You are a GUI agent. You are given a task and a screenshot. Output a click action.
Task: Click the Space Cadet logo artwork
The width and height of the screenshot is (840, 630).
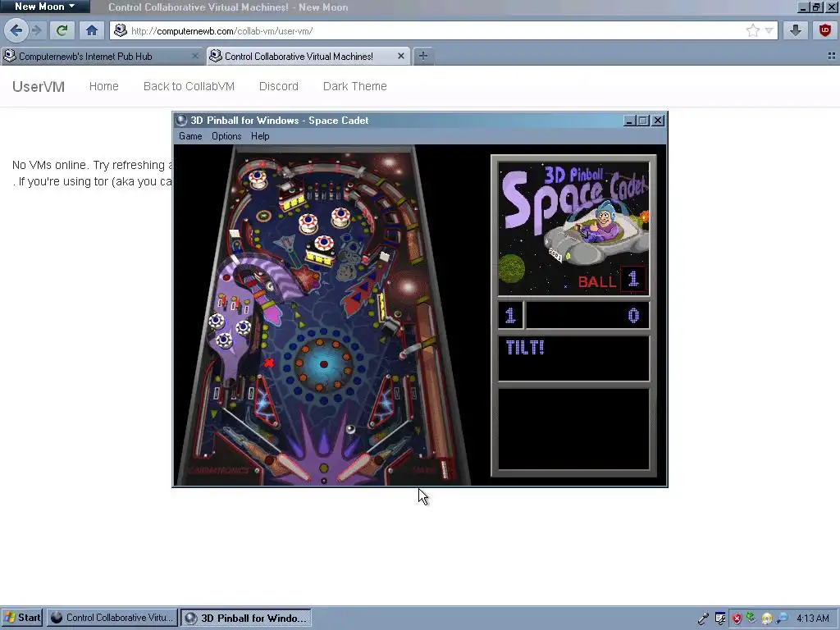click(573, 229)
